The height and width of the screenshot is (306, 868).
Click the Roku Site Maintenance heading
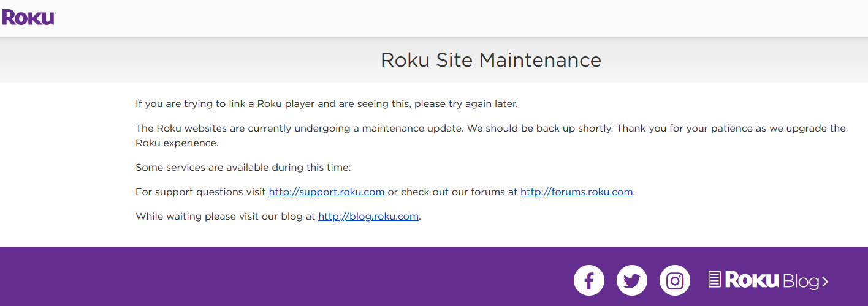click(x=491, y=60)
